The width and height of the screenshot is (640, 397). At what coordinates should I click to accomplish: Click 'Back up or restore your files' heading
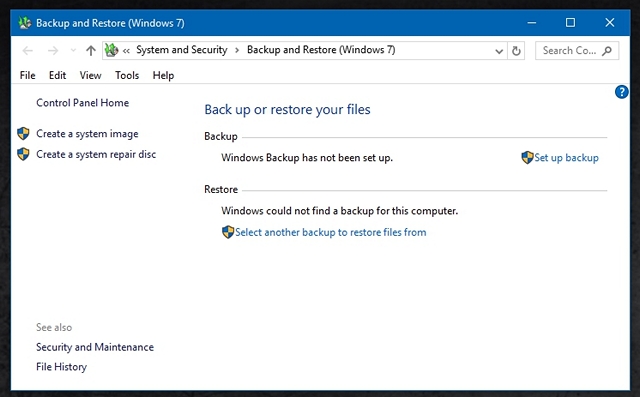click(x=287, y=109)
